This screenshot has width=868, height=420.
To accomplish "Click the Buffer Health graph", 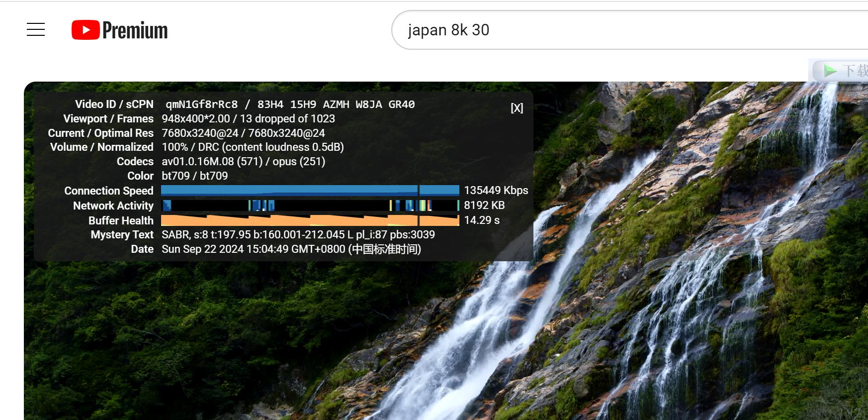I will coord(310,220).
